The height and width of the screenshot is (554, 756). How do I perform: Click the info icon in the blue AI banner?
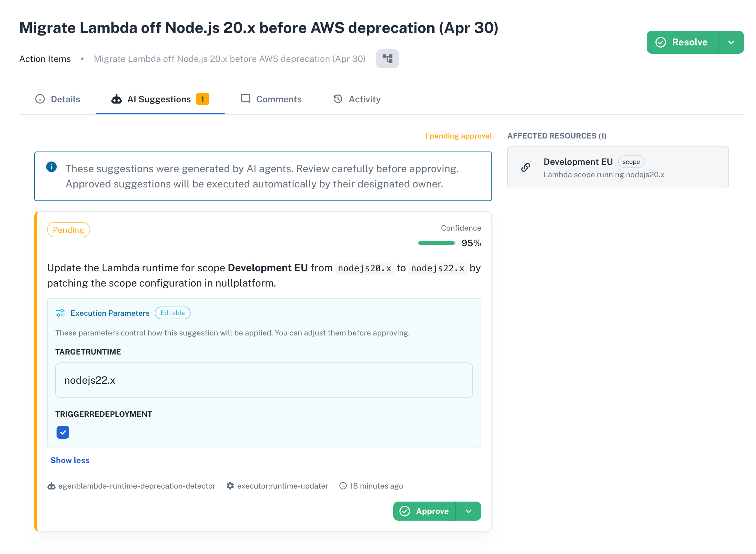tap(51, 167)
